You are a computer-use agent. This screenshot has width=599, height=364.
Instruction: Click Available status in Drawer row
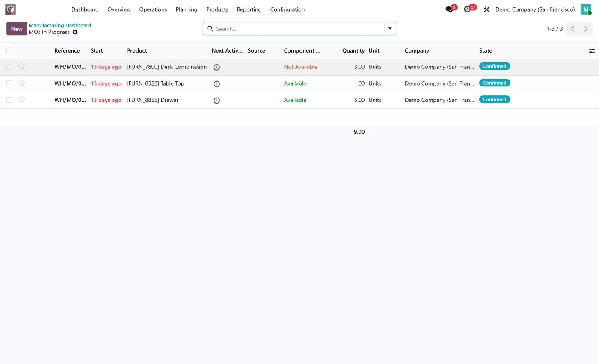point(295,100)
